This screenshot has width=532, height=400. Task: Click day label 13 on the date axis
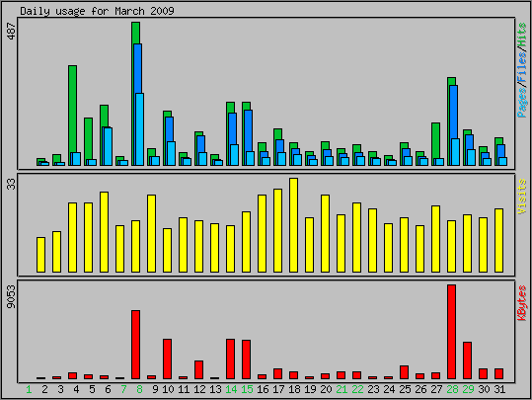coord(215,389)
